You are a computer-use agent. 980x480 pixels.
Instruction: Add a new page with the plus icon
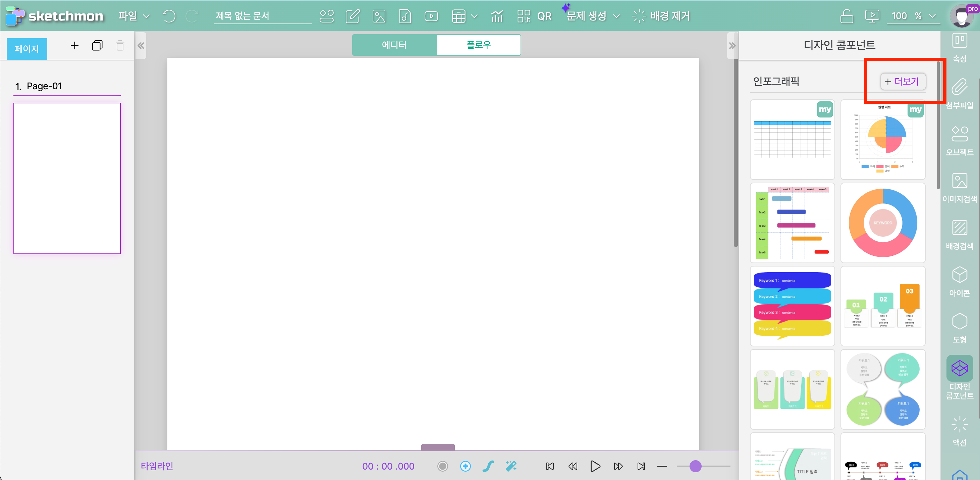[74, 46]
